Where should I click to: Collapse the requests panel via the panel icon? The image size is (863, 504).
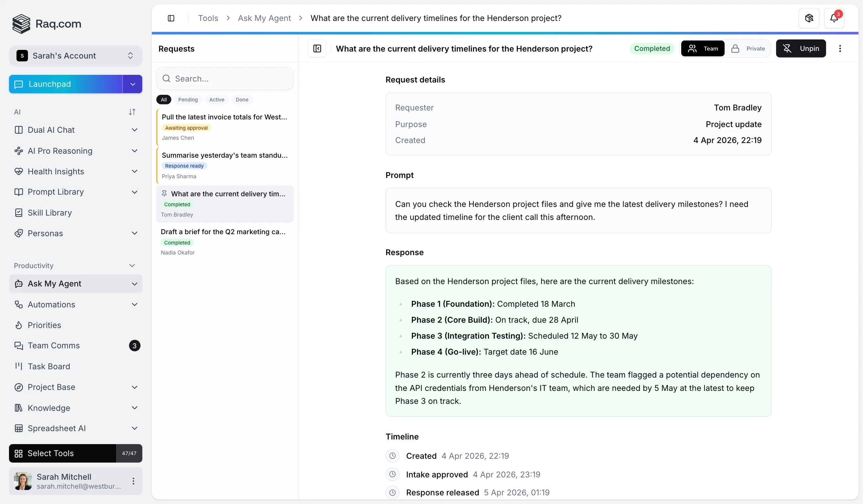coord(317,49)
